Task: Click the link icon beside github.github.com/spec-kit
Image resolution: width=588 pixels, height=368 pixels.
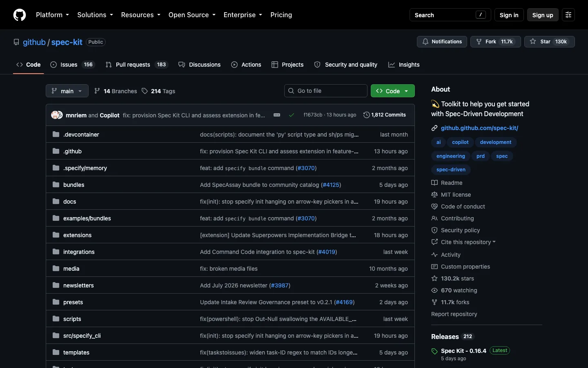Action: point(434,128)
